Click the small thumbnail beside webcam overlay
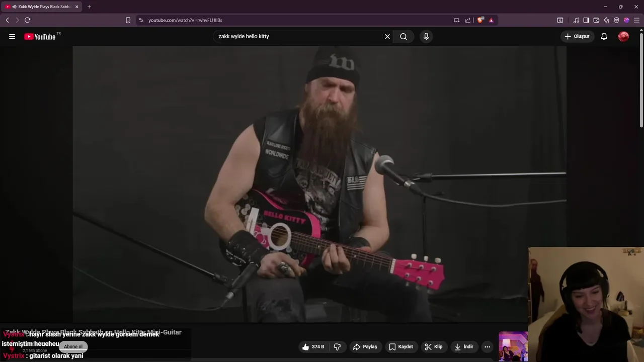This screenshot has width=644, height=362. pyautogui.click(x=513, y=346)
